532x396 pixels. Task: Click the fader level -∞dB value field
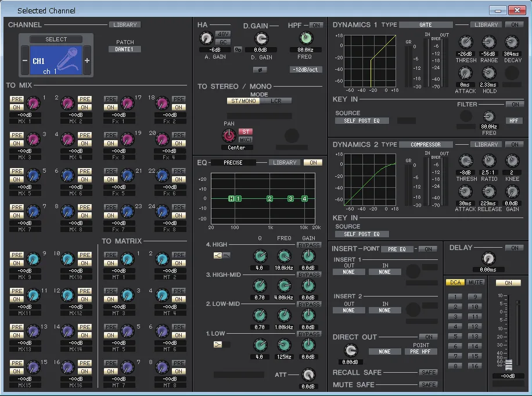click(x=508, y=376)
